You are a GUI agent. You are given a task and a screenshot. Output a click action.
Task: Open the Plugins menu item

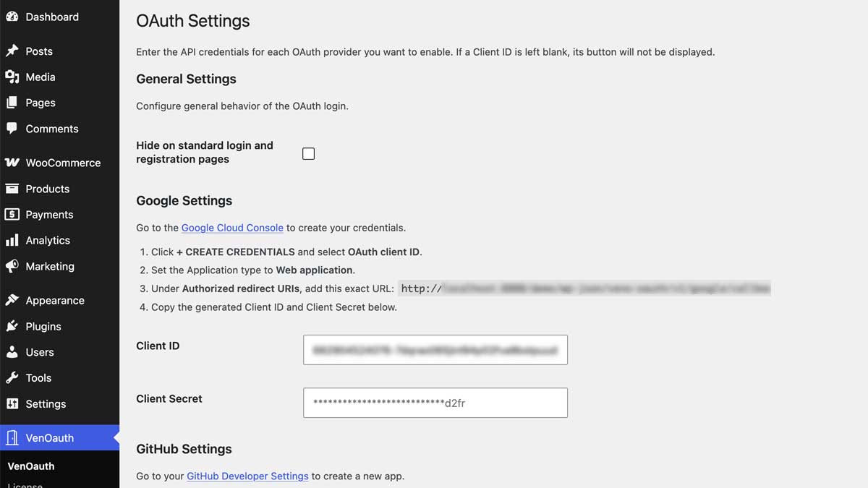(x=59, y=326)
